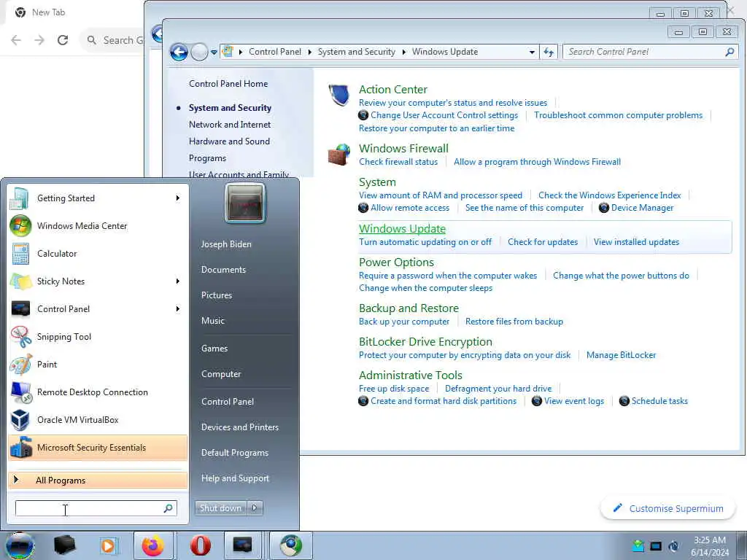Screen dimensions: 747x560
Task: Click the clock and date in taskbar
Action: pos(710,546)
